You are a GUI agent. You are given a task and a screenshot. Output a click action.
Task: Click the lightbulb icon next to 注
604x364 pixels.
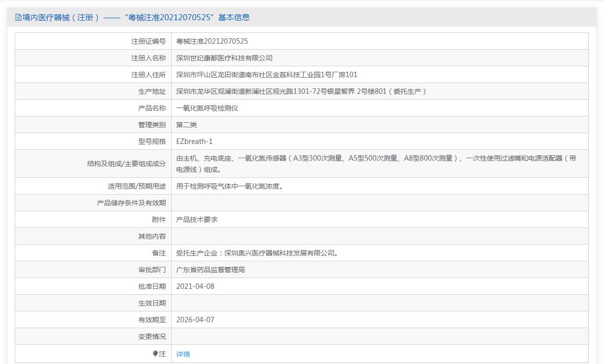click(155, 354)
